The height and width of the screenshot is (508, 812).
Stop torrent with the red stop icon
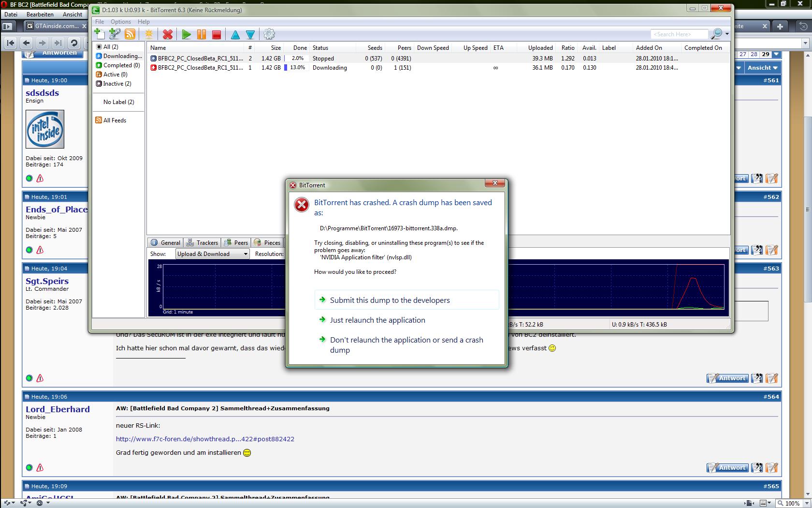[217, 34]
